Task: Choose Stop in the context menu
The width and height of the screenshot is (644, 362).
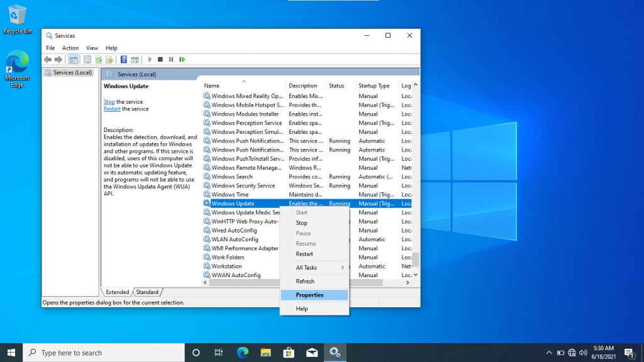Action: (314, 223)
